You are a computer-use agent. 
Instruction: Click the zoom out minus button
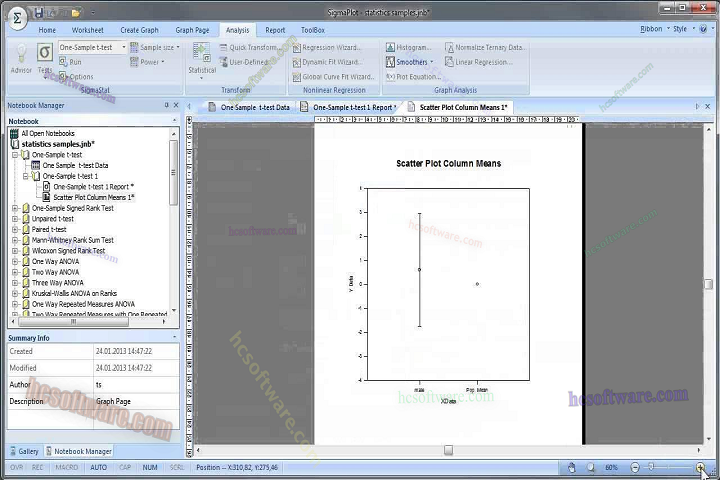pos(635,468)
